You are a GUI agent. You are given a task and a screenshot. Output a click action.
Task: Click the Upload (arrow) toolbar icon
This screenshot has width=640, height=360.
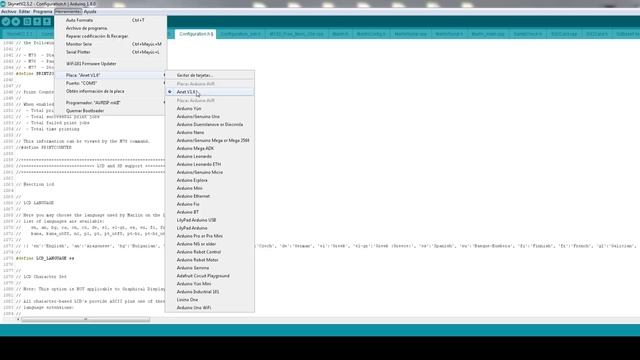point(16,22)
